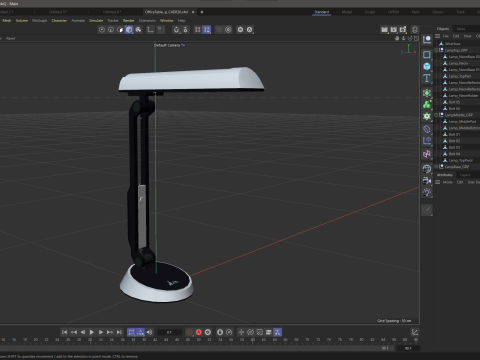
Task: Open the Default Camera viewport label
Action: 169,45
